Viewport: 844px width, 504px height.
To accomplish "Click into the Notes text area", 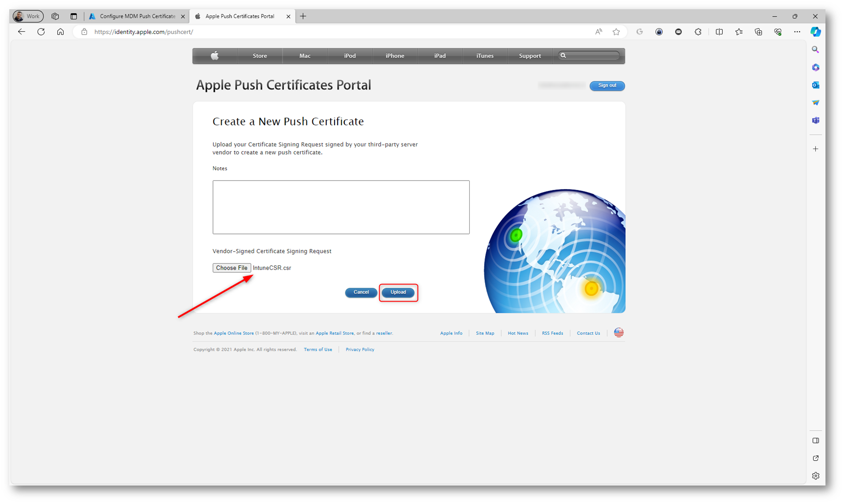I will point(341,207).
